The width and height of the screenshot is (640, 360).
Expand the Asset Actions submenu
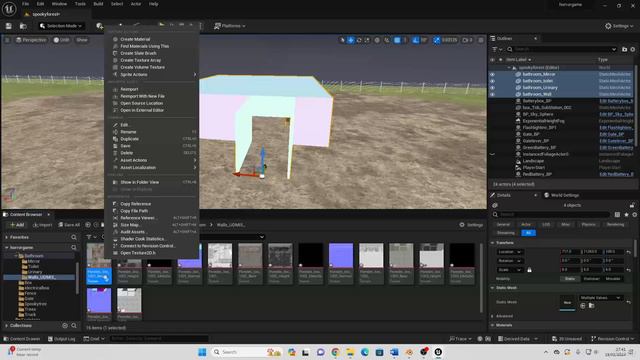(153, 160)
